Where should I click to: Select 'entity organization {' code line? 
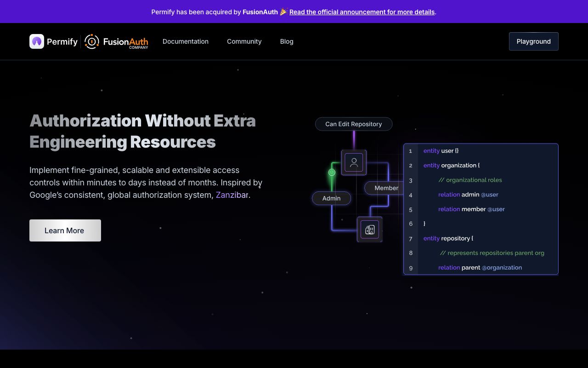point(452,165)
